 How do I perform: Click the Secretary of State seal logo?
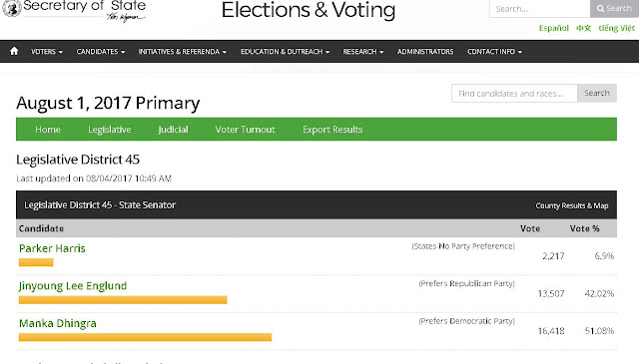pyautogui.click(x=12, y=9)
